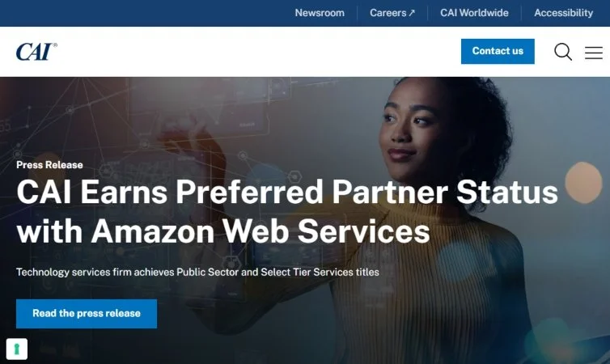Click the Amazon Web Services headline line
Viewport: 610px width, 364px height.
click(x=223, y=231)
